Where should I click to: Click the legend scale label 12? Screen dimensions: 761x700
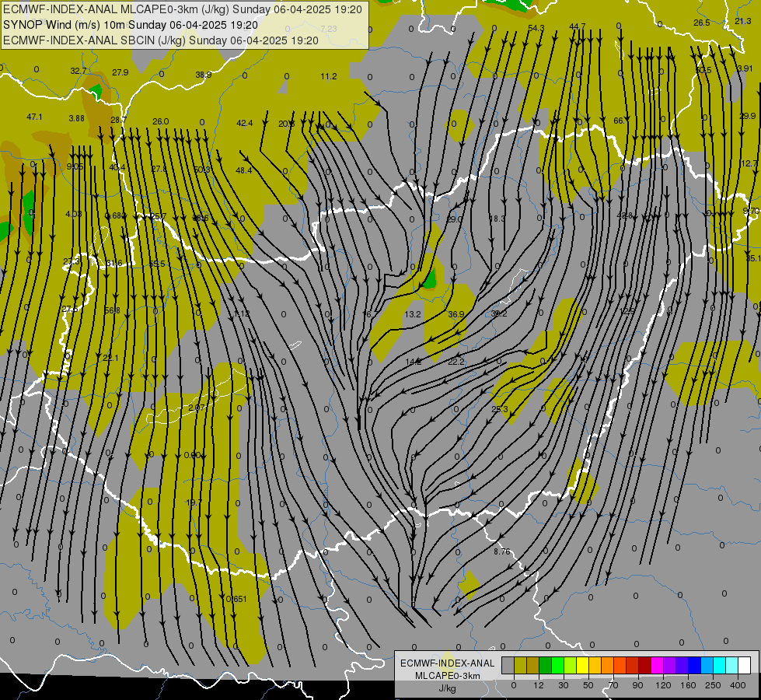[x=538, y=685]
